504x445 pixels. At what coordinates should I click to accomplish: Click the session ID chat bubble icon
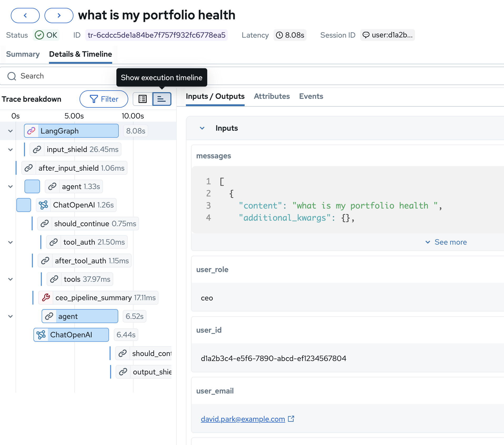pyautogui.click(x=366, y=35)
